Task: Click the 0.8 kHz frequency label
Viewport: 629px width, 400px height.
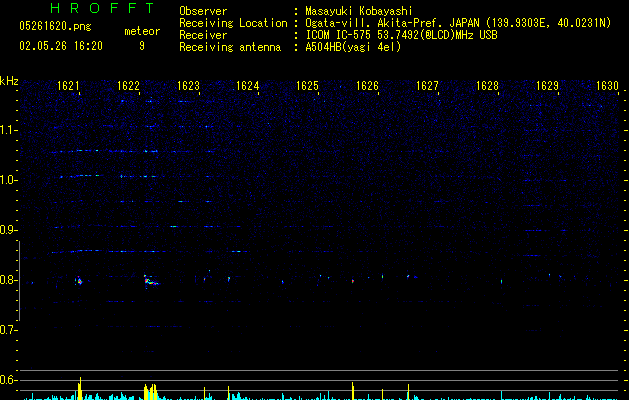Action: pyautogui.click(x=9, y=280)
